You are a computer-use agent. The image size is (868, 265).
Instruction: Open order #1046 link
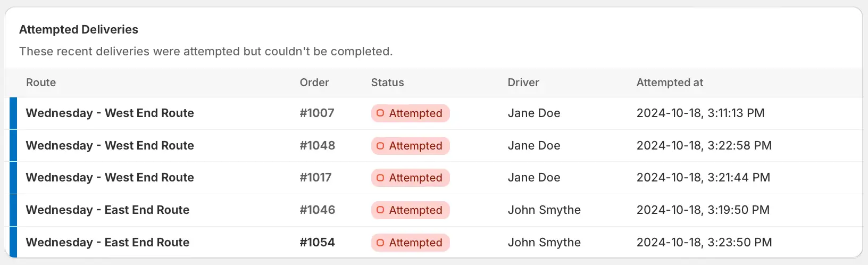pos(318,210)
